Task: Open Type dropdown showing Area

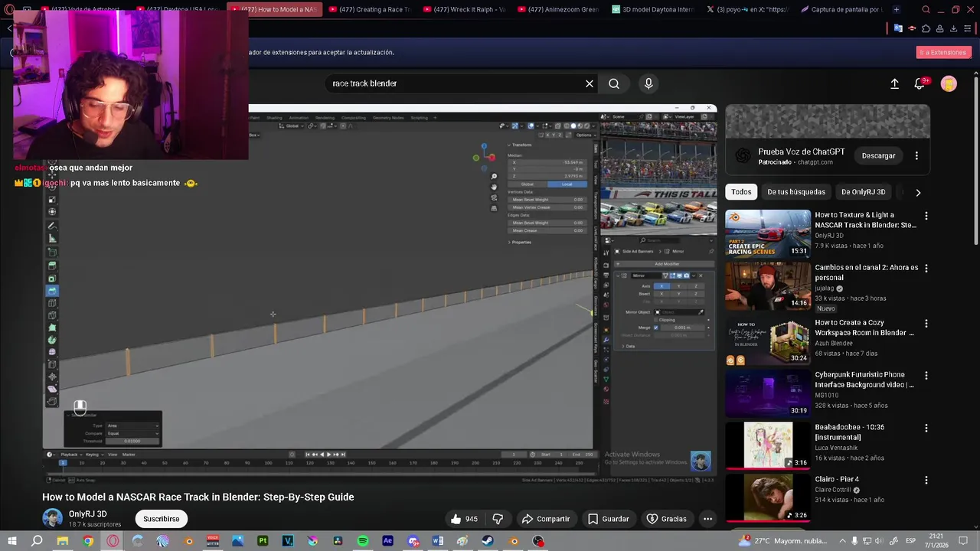Action: point(132,425)
